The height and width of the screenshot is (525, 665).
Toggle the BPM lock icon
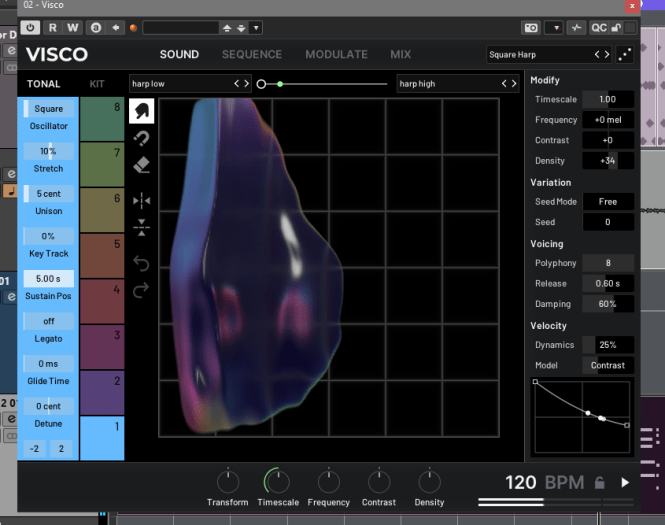(599, 483)
